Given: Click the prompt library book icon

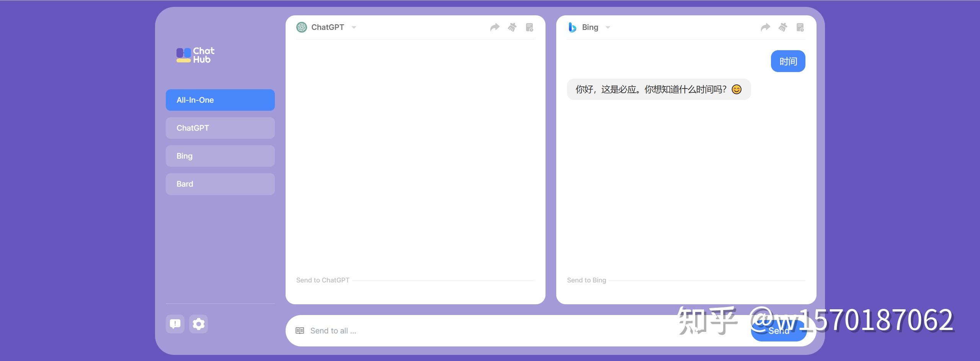Looking at the screenshot, I should [300, 330].
